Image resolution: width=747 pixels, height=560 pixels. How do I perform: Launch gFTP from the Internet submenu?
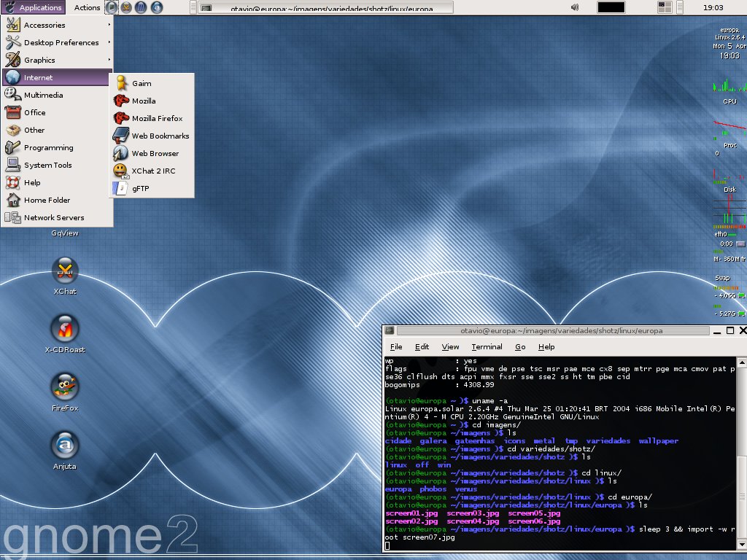(152, 189)
